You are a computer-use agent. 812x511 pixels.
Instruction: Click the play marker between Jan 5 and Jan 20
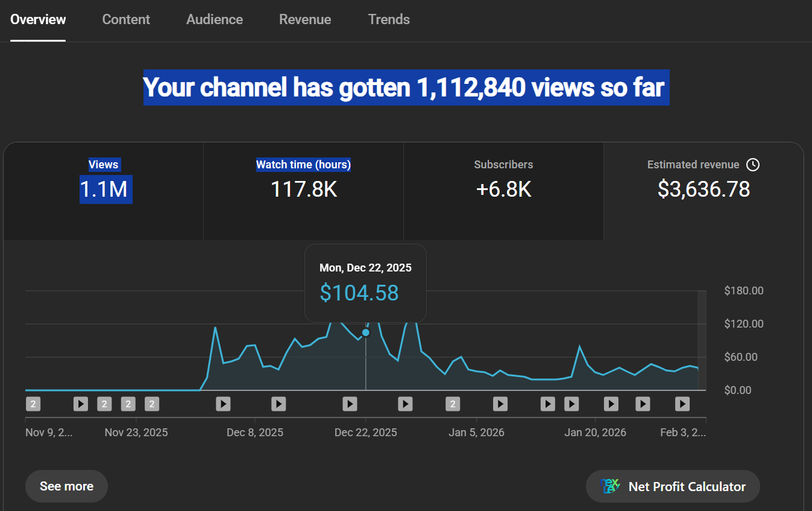point(547,404)
